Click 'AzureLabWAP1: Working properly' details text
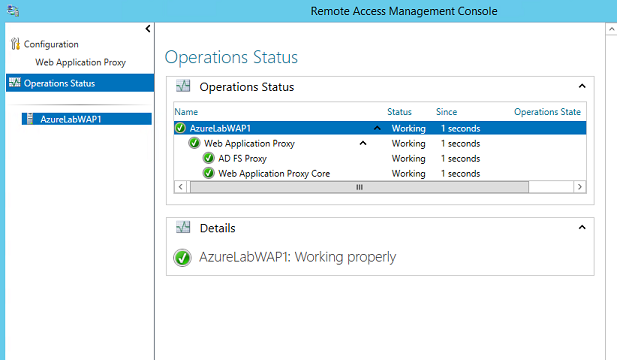This screenshot has height=360, width=617. (x=297, y=257)
